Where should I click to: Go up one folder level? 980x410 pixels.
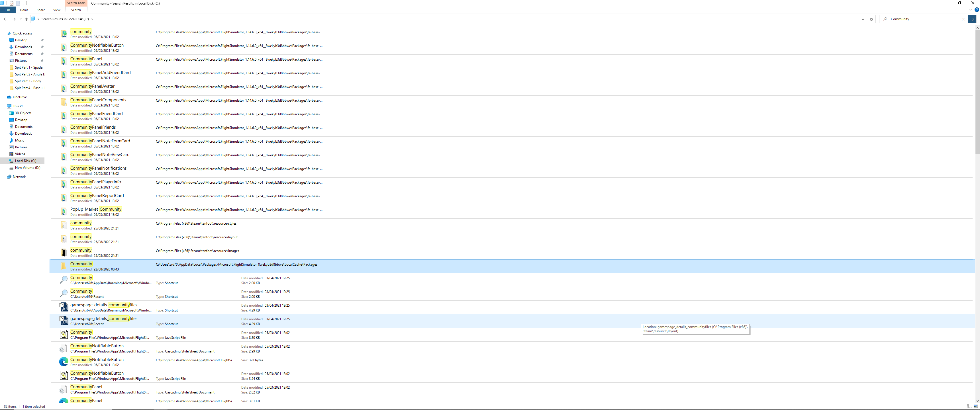(26, 19)
